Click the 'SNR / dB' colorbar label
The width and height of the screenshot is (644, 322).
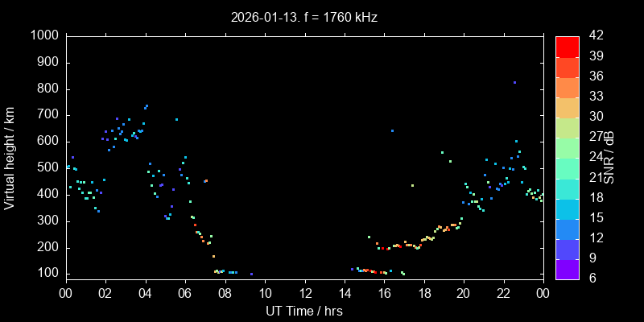click(609, 157)
